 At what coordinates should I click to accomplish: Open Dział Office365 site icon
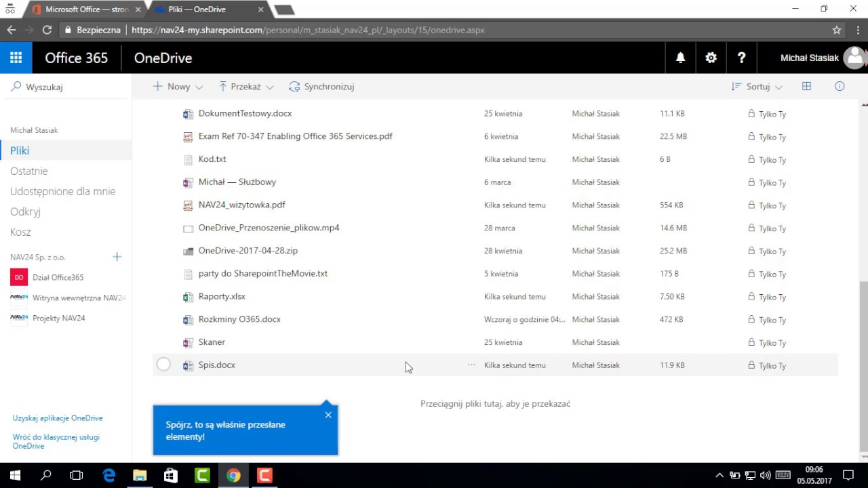[19, 277]
